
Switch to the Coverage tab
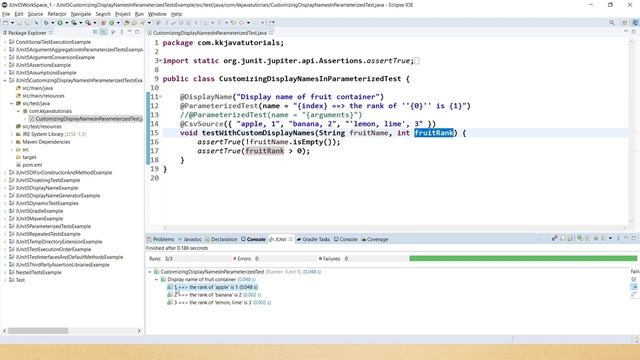(375, 239)
